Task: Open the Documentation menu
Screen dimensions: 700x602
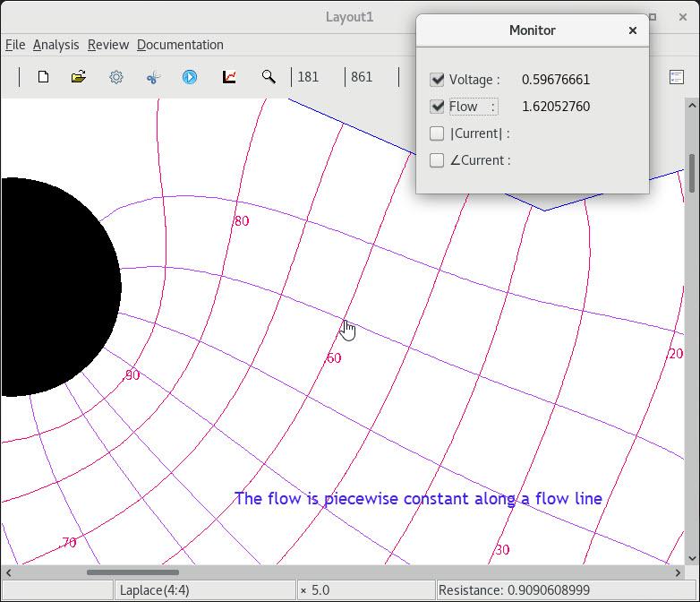Action: [x=180, y=45]
